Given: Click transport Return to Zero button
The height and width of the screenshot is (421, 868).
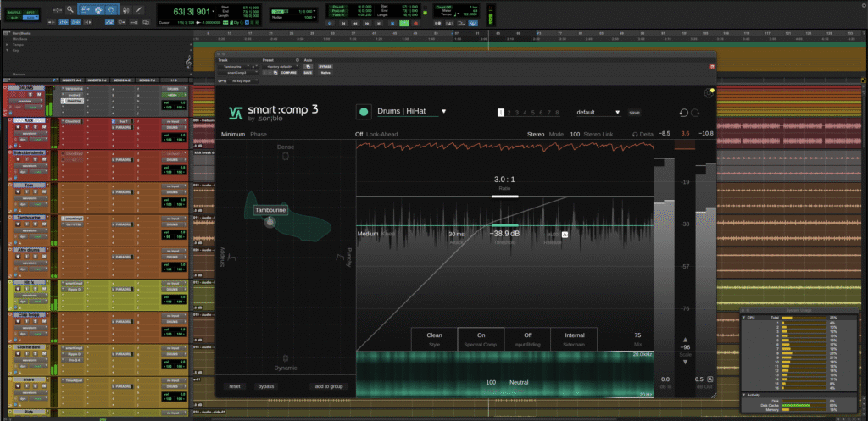Looking at the screenshot, I should click(x=343, y=23).
